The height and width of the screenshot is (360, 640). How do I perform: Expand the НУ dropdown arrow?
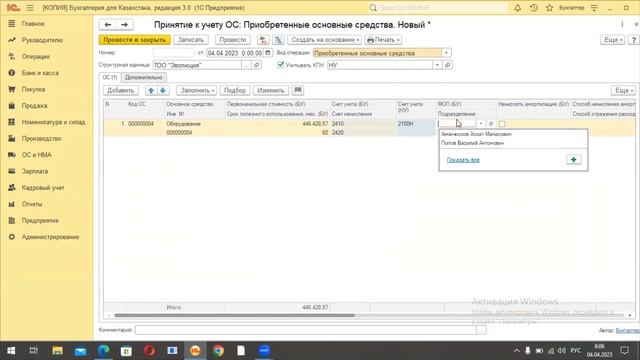437,65
